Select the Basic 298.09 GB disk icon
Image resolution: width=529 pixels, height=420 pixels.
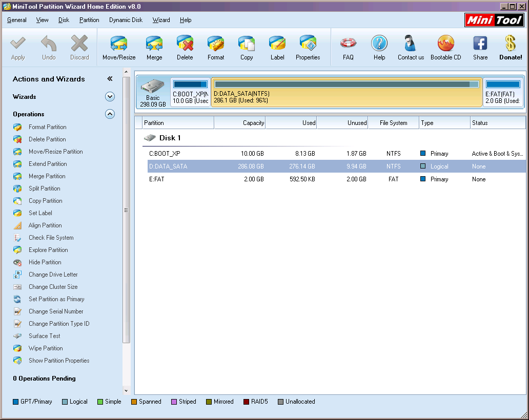[153, 92]
